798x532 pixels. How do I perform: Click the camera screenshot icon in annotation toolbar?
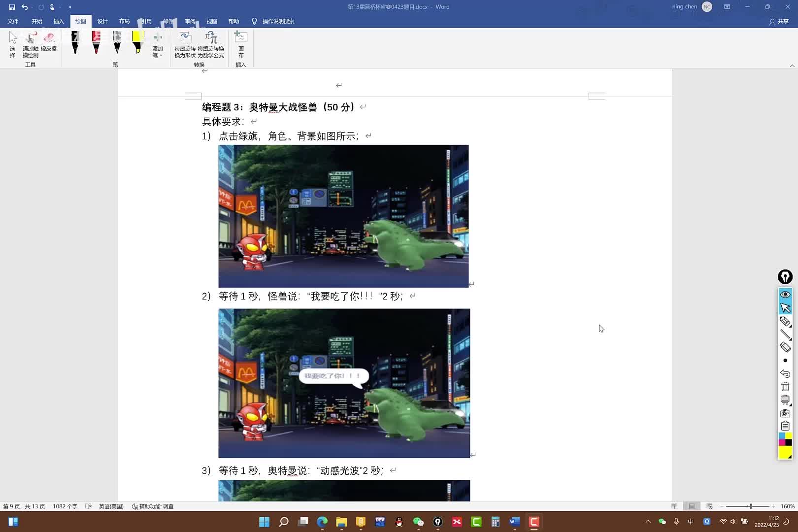click(785, 413)
